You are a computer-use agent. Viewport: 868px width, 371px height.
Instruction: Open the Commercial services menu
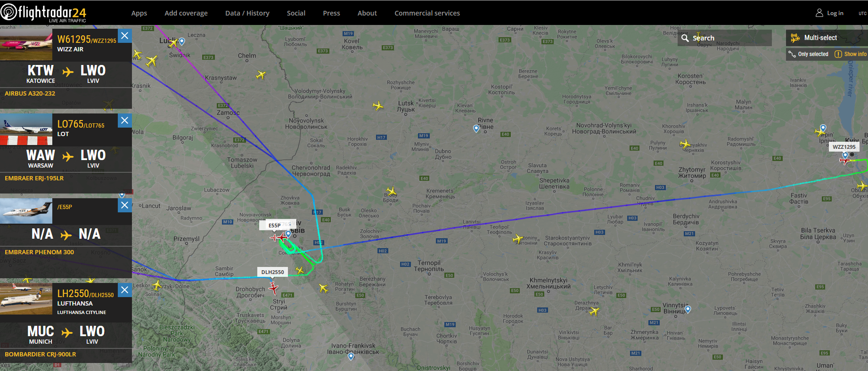(x=427, y=13)
